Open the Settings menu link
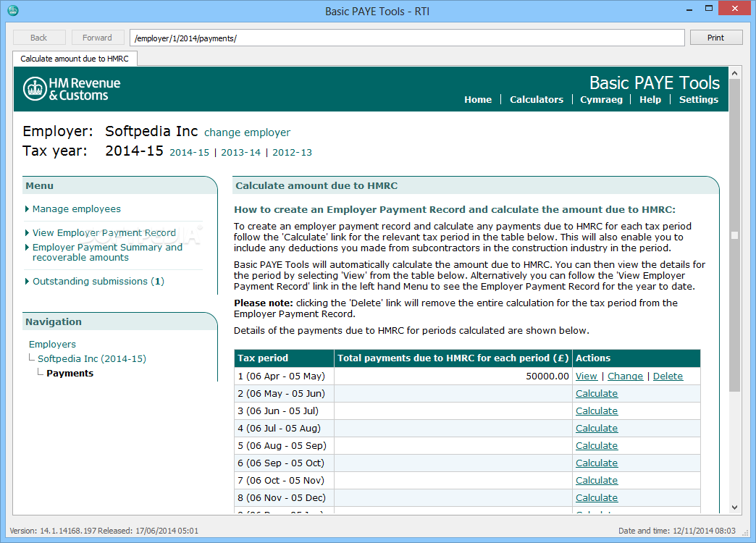This screenshot has height=543, width=756. 699,99
